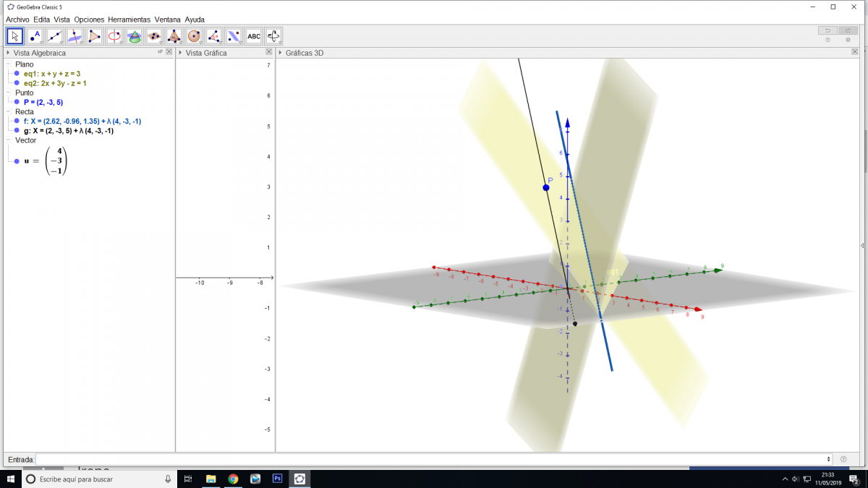Hide point P using its visibility dot
This screenshot has height=488, width=868.
(x=17, y=103)
